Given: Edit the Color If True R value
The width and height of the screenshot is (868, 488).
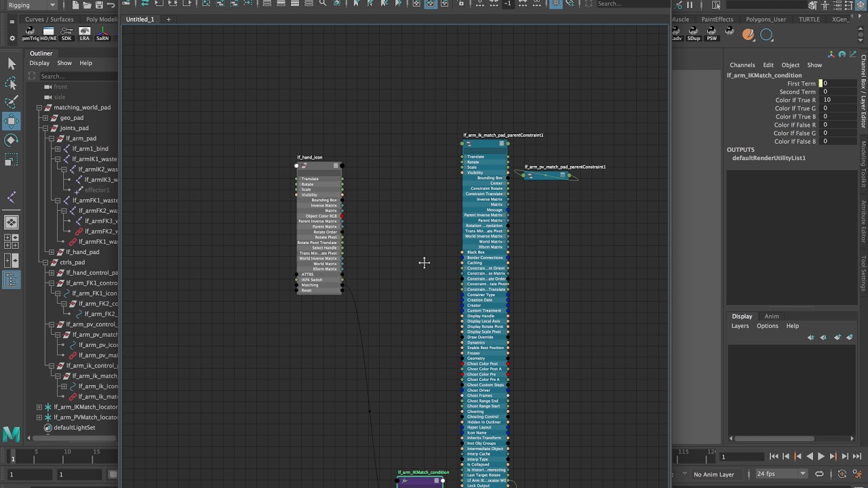Looking at the screenshot, I should tap(840, 100).
